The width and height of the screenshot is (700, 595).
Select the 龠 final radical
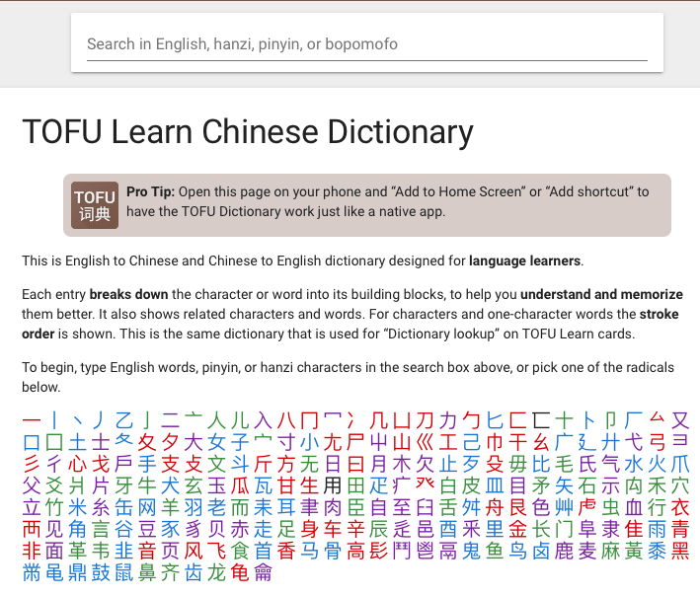click(x=263, y=572)
